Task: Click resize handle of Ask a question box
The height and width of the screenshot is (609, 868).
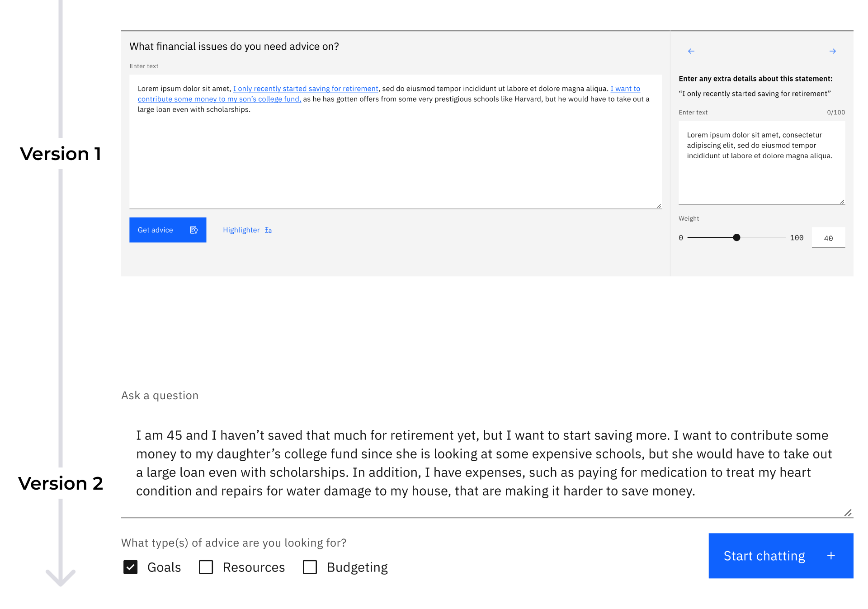Action: pyautogui.click(x=848, y=512)
